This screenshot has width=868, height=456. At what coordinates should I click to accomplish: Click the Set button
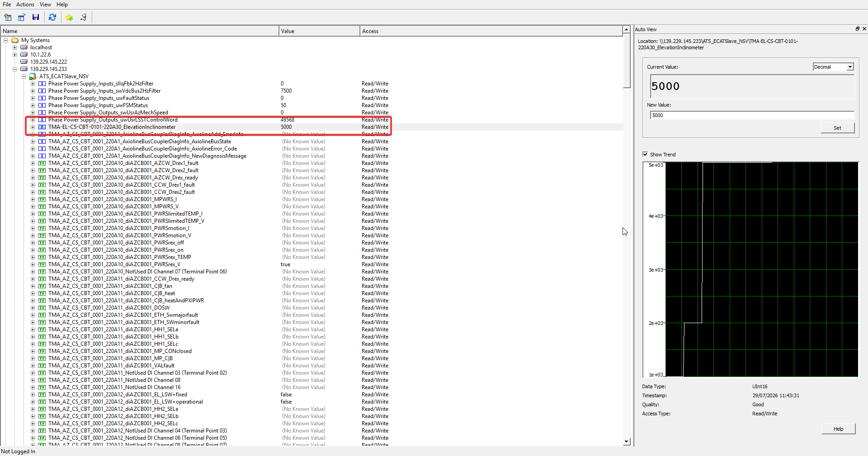pyautogui.click(x=837, y=128)
